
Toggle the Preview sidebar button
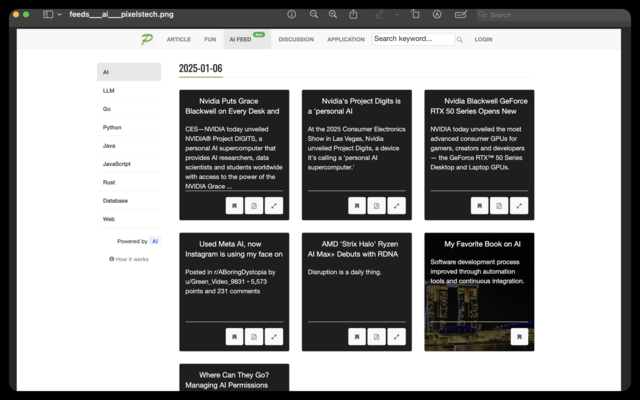(48, 14)
